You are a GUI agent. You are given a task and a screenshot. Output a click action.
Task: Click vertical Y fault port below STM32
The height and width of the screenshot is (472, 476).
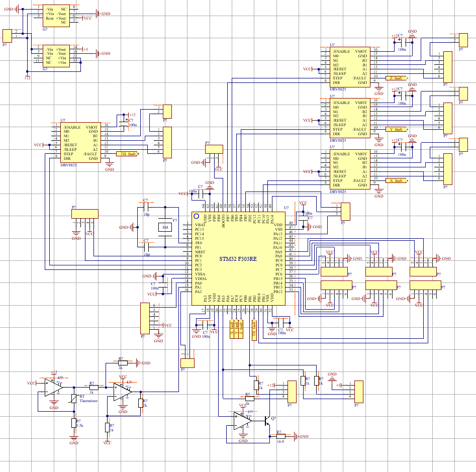[x=236, y=329]
